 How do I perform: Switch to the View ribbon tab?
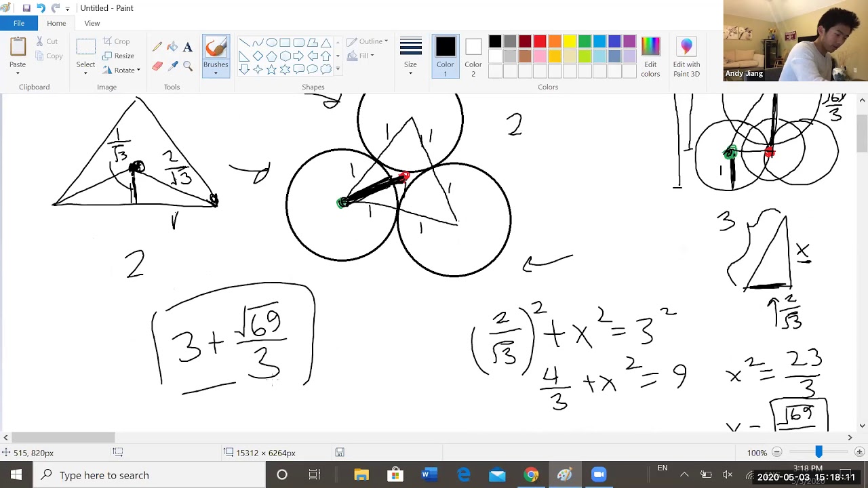pyautogui.click(x=92, y=23)
